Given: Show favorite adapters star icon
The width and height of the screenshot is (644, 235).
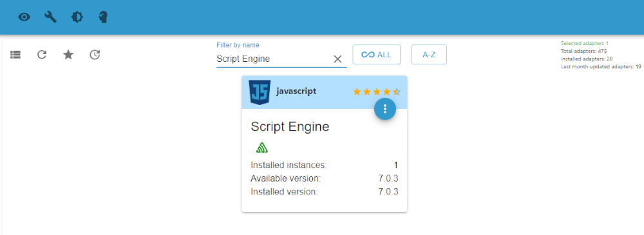Looking at the screenshot, I should [x=68, y=55].
